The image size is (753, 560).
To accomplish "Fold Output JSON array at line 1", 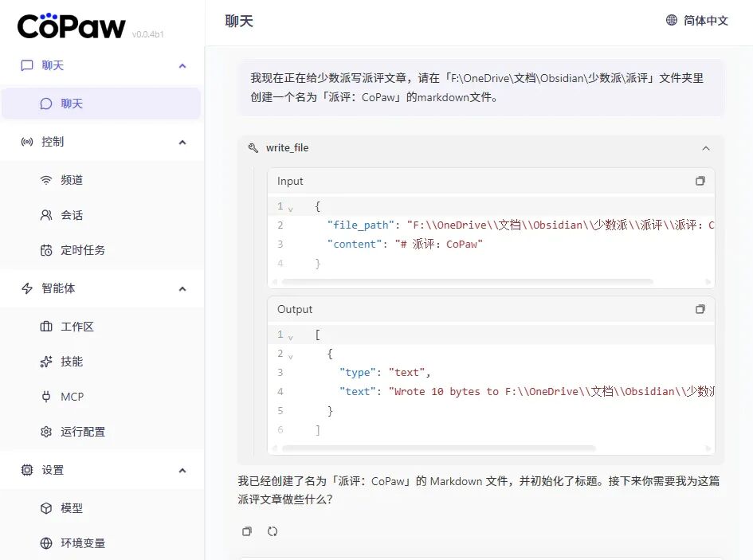I will (x=291, y=337).
